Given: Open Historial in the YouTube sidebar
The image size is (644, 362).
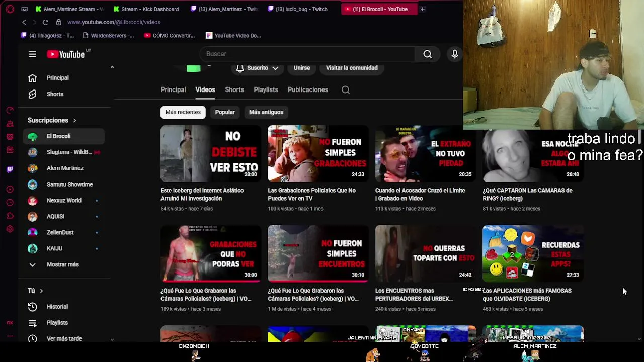Looking at the screenshot, I should pyautogui.click(x=63, y=307).
